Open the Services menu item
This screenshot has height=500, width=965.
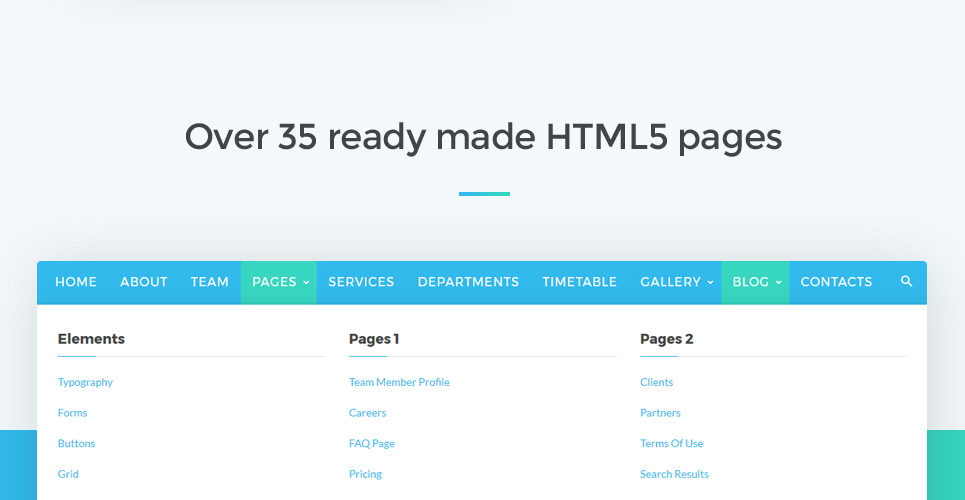pyautogui.click(x=361, y=282)
